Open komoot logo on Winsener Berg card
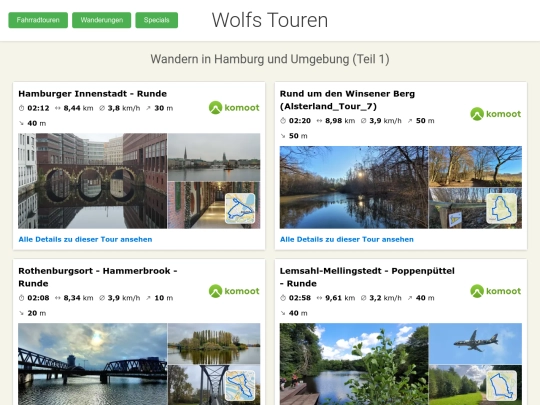This screenshot has width=540, height=405. click(x=496, y=114)
